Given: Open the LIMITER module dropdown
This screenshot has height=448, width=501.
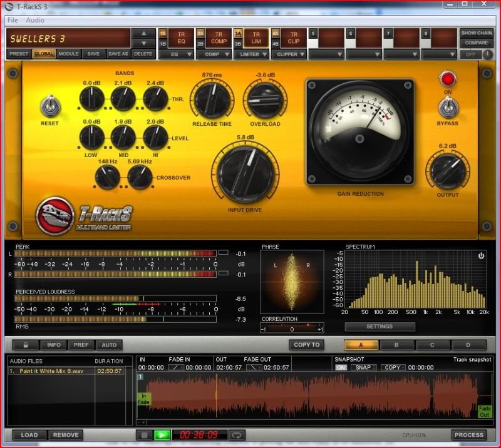Looking at the screenshot, I should coord(252,54).
